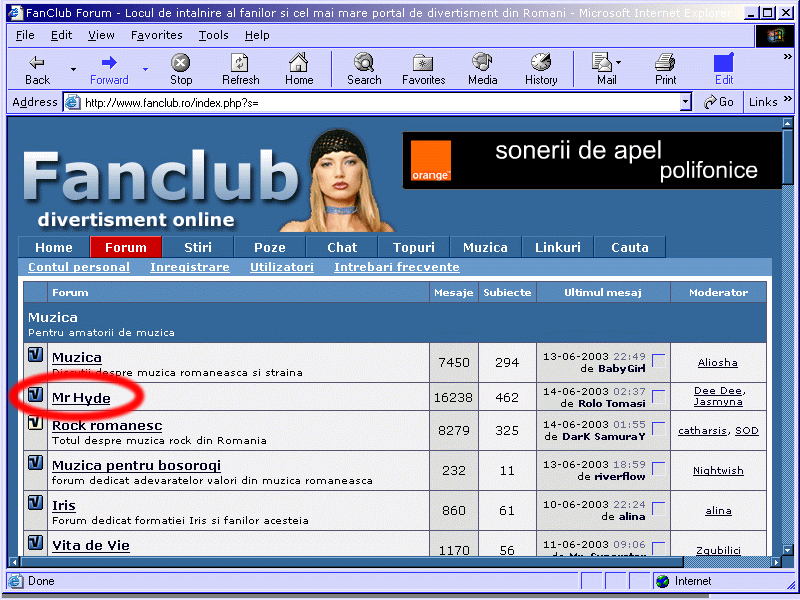Open the Favorites pane in the toolbar

[x=423, y=69]
